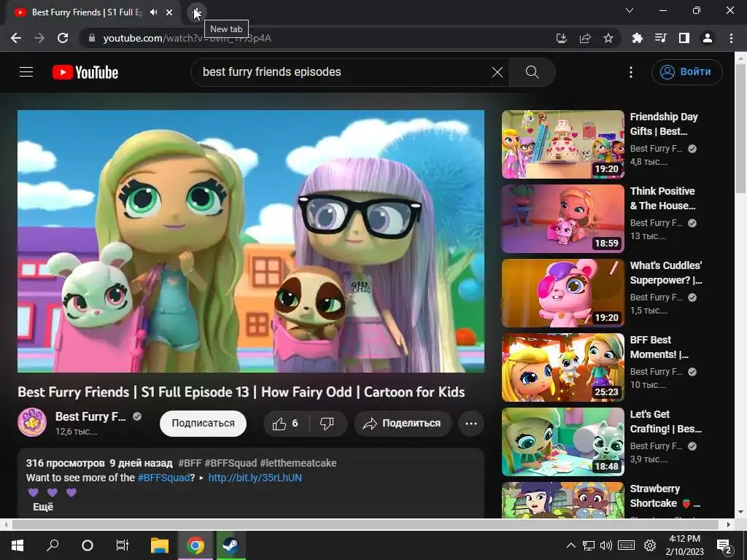Click the install app icon in address bar
The width and height of the screenshot is (747, 560).
562,38
